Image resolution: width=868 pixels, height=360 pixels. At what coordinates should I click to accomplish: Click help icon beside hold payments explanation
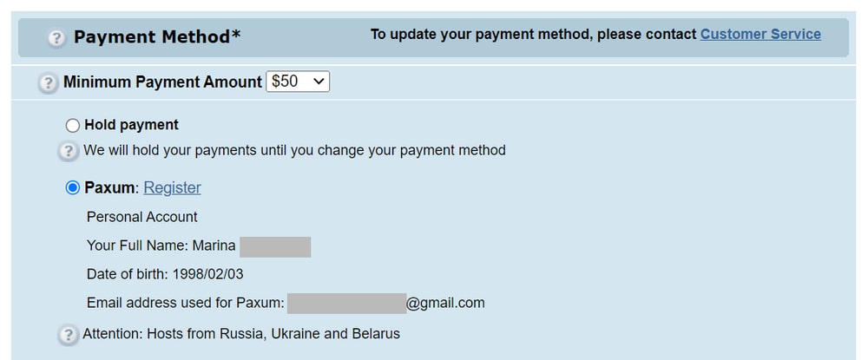(x=68, y=151)
